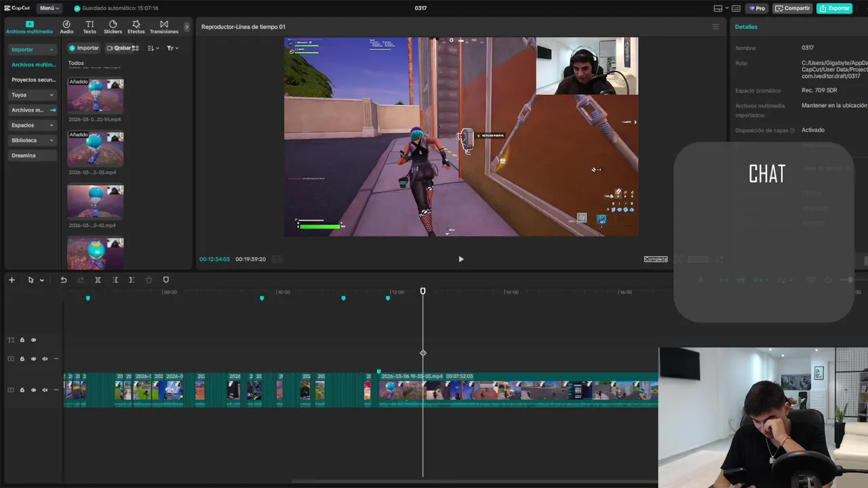Mute the upper video track

(x=45, y=359)
